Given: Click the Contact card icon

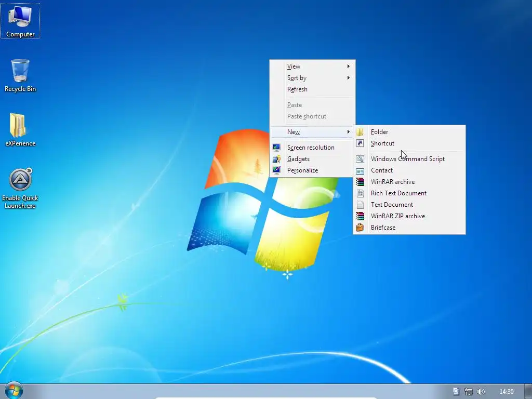Looking at the screenshot, I should (360, 170).
